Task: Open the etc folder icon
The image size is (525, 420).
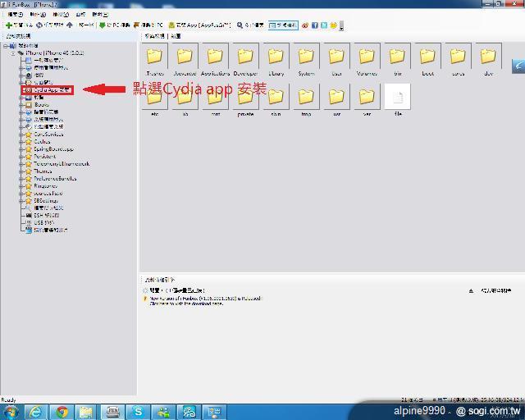Action: pyautogui.click(x=155, y=97)
